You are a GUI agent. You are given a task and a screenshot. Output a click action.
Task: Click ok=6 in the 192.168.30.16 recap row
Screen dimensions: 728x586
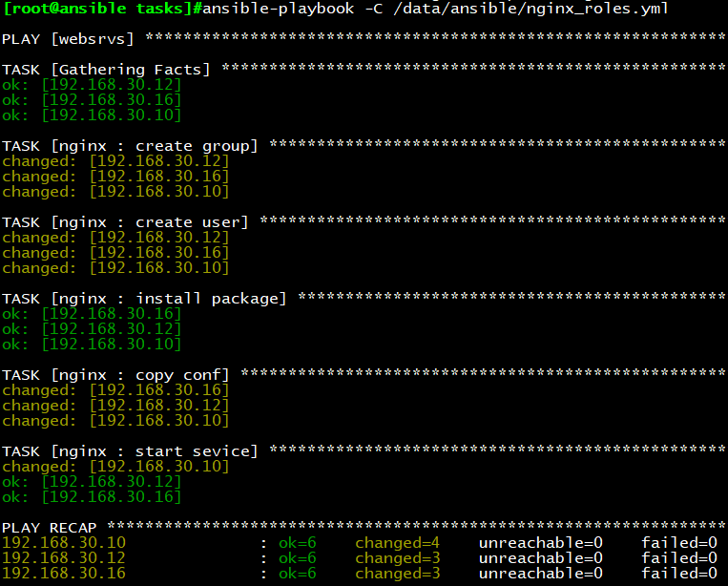(298, 574)
